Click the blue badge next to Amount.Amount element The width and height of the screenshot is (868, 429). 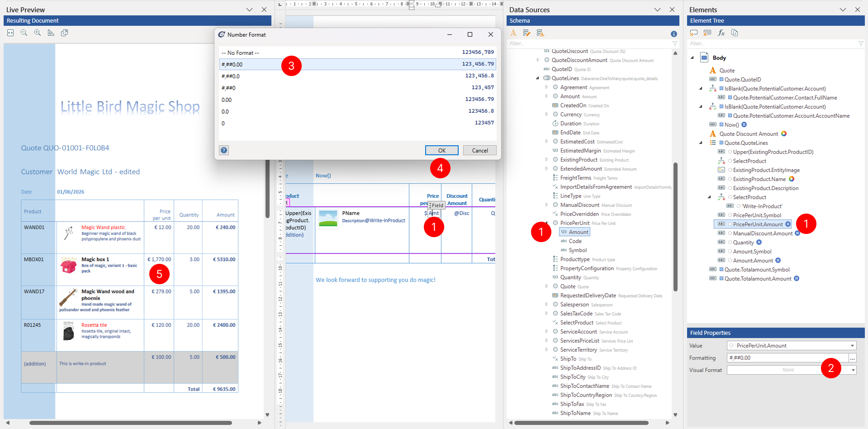coord(778,260)
